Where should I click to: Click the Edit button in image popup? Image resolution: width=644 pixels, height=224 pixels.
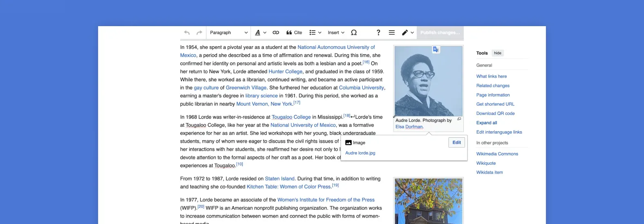456,143
